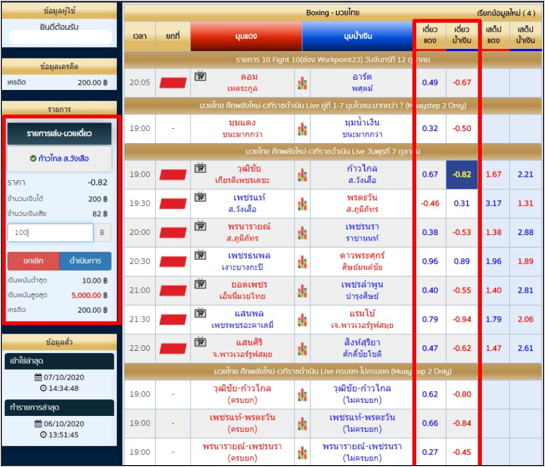Select odds -0.53 for เพชรนรา
The image size is (545, 467).
click(462, 232)
